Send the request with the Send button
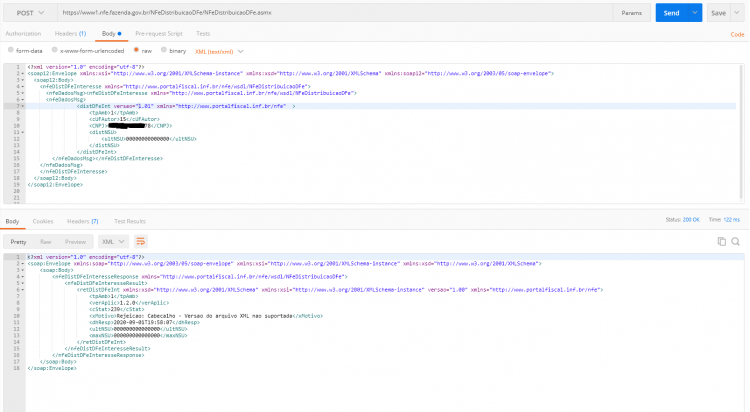 click(x=672, y=13)
